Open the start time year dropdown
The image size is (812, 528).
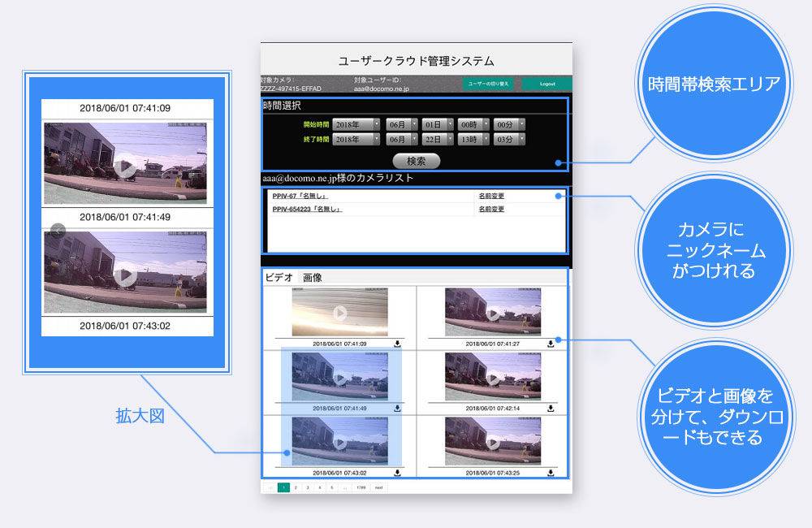[x=356, y=125]
